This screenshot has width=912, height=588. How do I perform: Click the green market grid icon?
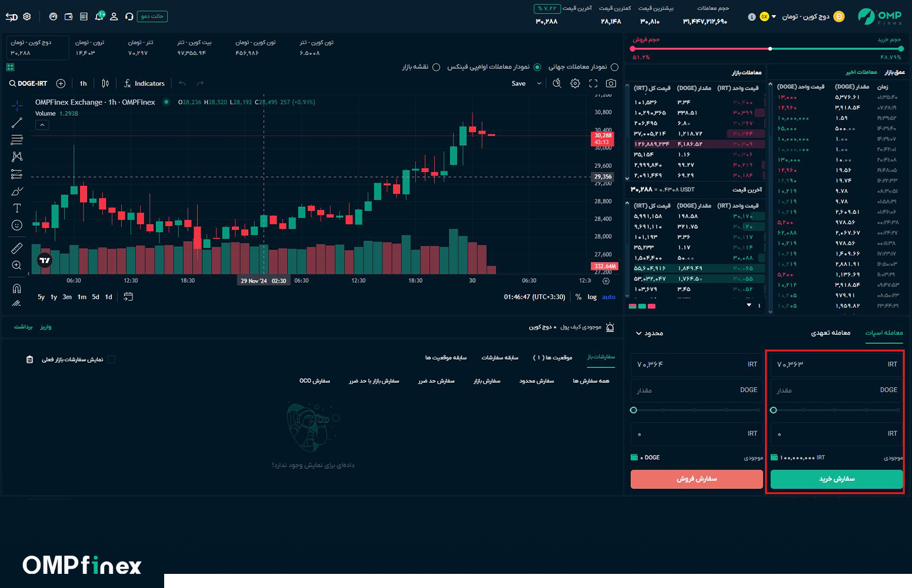(11, 68)
